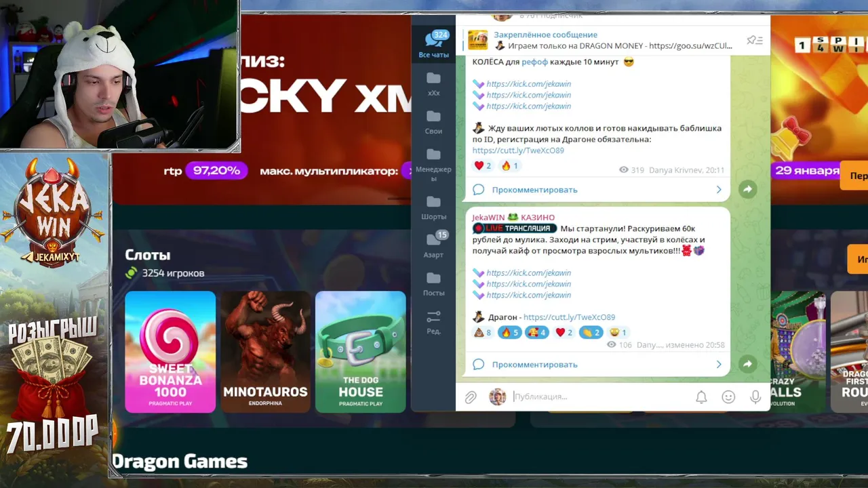Image resolution: width=868 pixels, height=488 pixels.
Task: Open the Все чаты folder
Action: (x=433, y=45)
